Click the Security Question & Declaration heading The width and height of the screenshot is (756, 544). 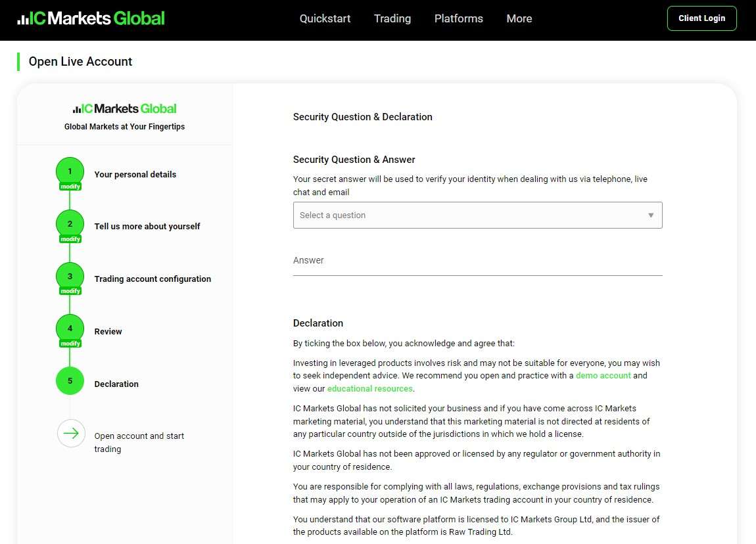click(363, 116)
